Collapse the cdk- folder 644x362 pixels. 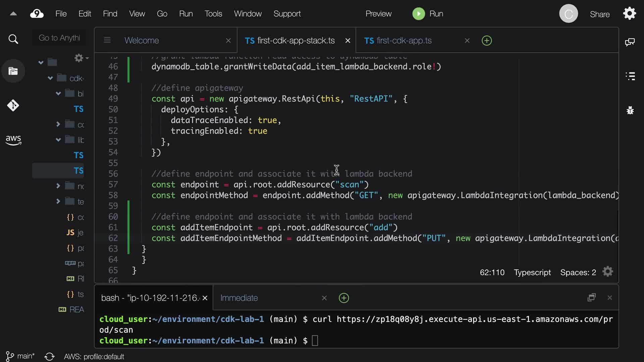coord(50,78)
